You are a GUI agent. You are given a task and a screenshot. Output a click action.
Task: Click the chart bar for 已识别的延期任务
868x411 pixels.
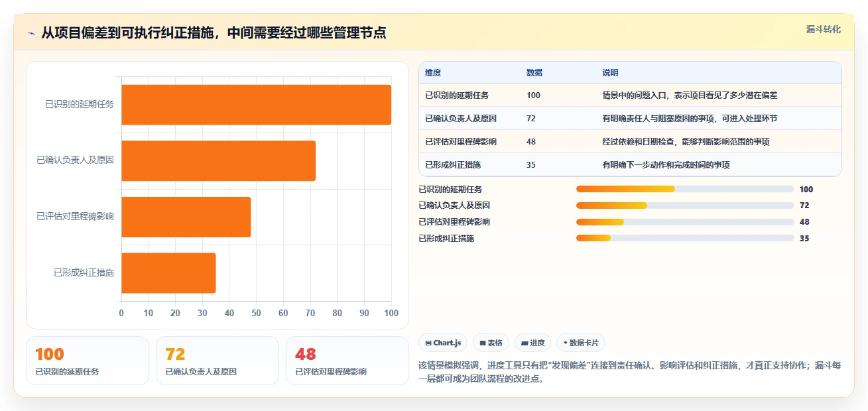(256, 105)
